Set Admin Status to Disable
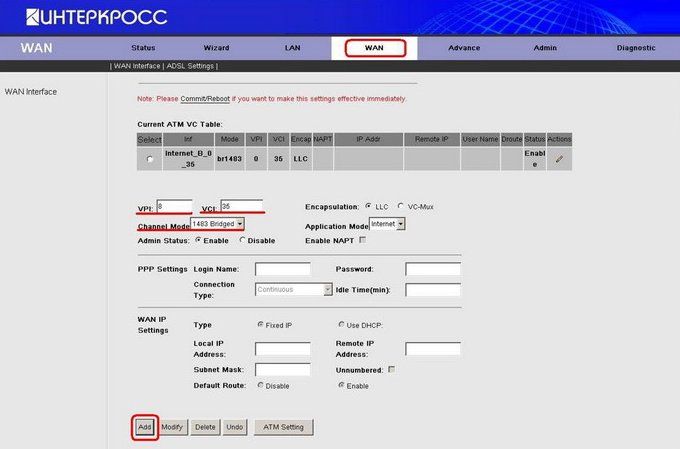The height and width of the screenshot is (449, 680). tap(242, 240)
